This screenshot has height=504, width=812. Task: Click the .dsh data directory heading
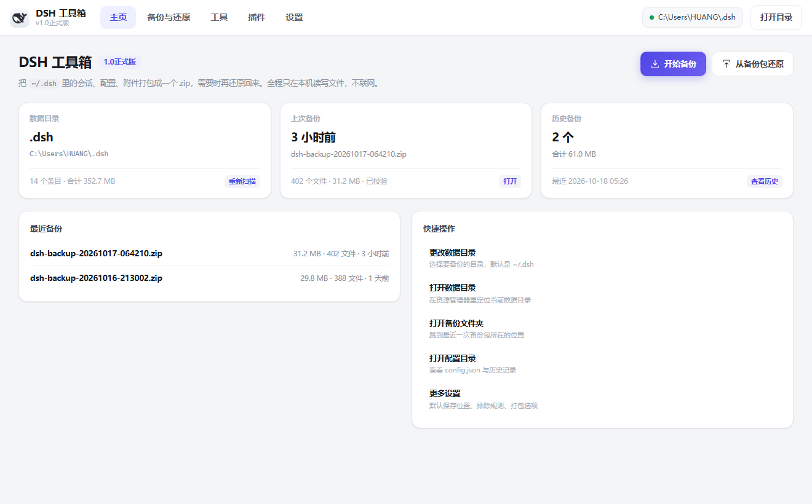pyautogui.click(x=41, y=137)
